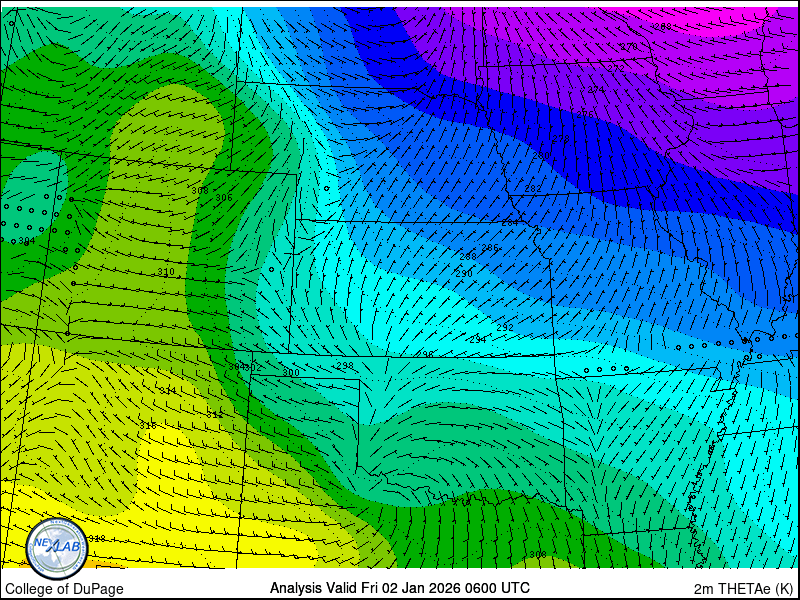This screenshot has width=800, height=600.
Task: Click the 272 contour label
Action: click(616, 68)
